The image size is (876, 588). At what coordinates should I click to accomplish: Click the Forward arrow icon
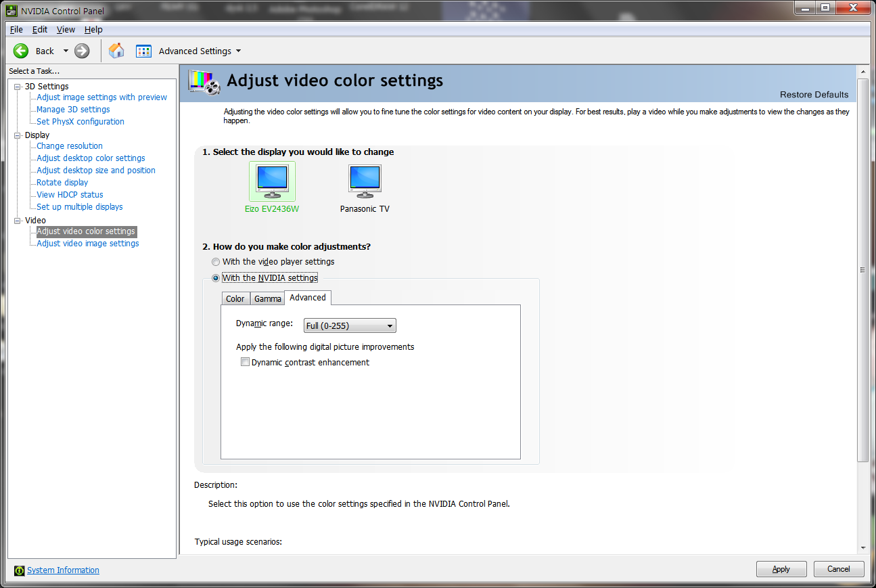tap(82, 51)
